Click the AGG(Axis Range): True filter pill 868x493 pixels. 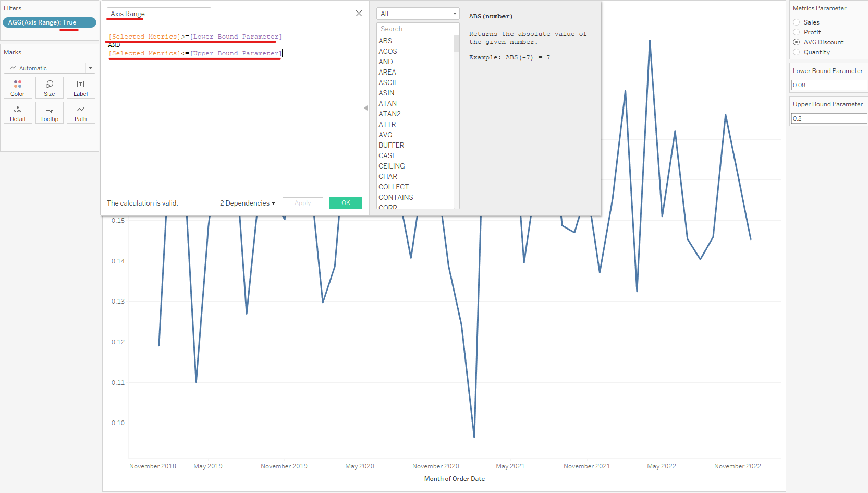point(50,22)
